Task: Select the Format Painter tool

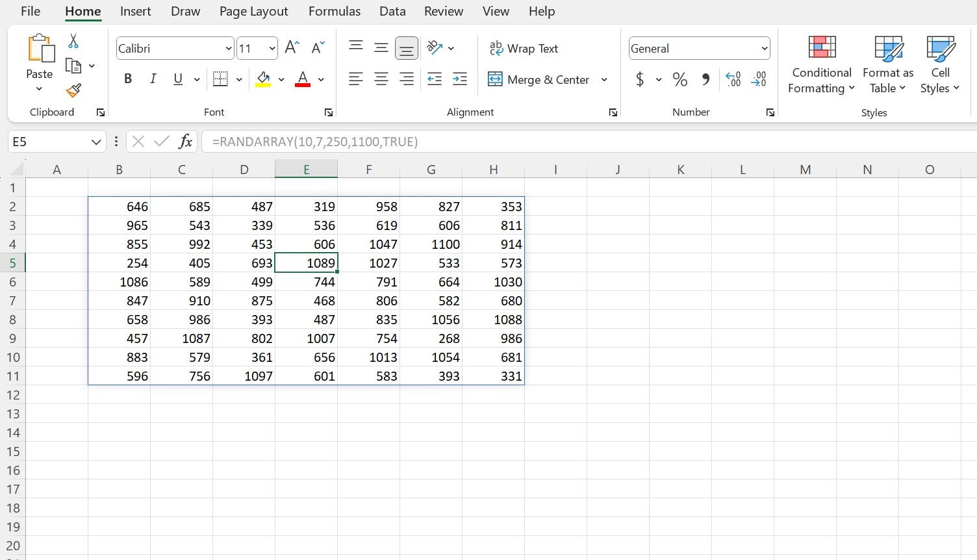Action: pos(73,91)
